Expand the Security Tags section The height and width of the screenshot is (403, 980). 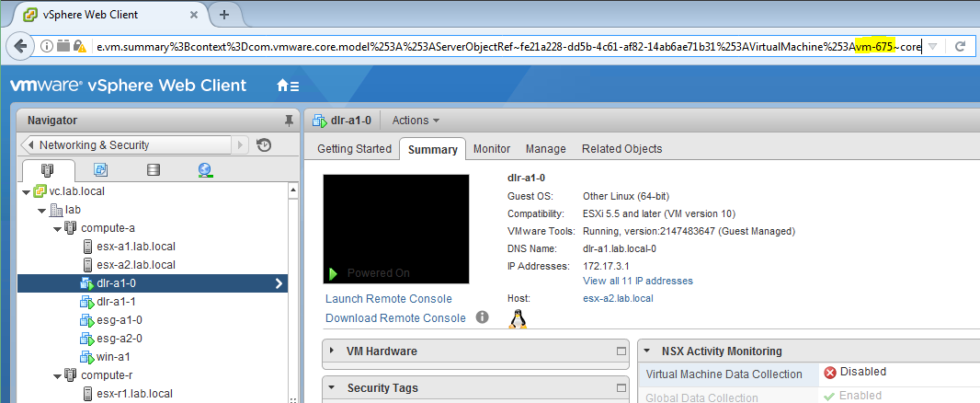(332, 388)
